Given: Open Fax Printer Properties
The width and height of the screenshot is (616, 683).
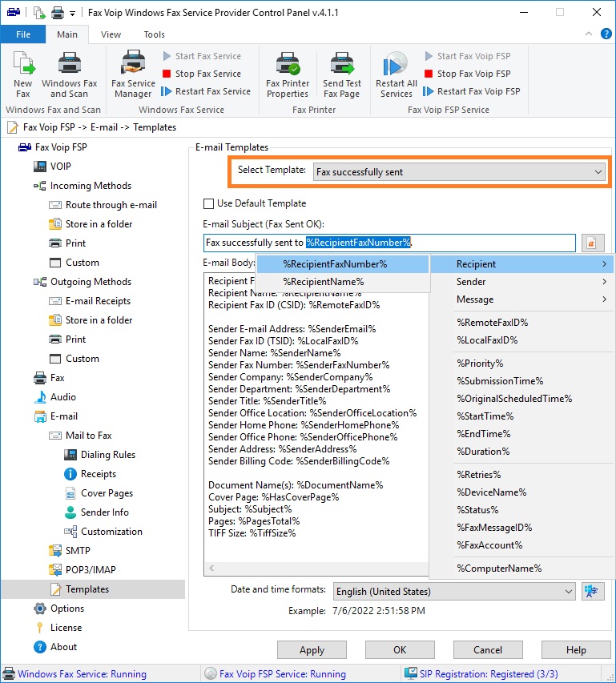Looking at the screenshot, I should point(288,74).
